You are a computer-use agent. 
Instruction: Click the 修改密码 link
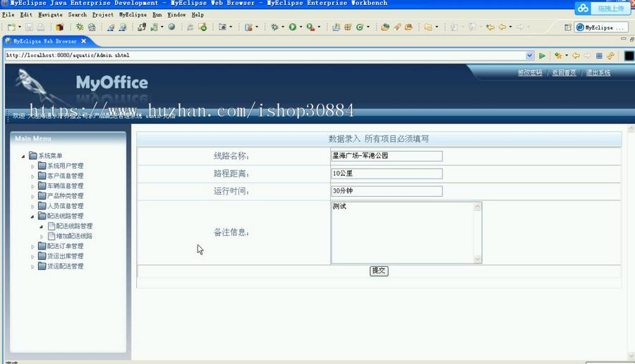point(530,73)
